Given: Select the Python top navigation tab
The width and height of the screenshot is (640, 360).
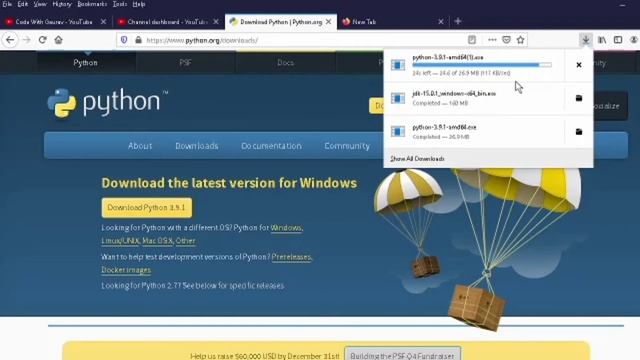Looking at the screenshot, I should tap(86, 62).
